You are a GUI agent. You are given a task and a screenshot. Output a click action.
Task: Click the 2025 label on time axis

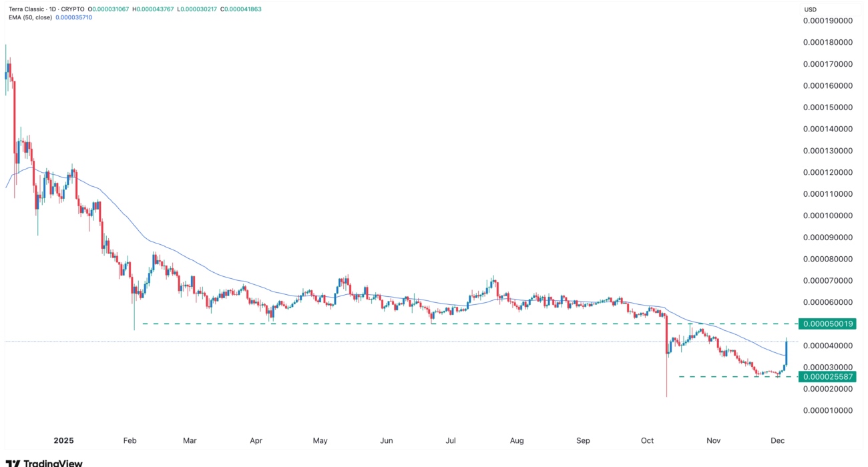pyautogui.click(x=63, y=441)
